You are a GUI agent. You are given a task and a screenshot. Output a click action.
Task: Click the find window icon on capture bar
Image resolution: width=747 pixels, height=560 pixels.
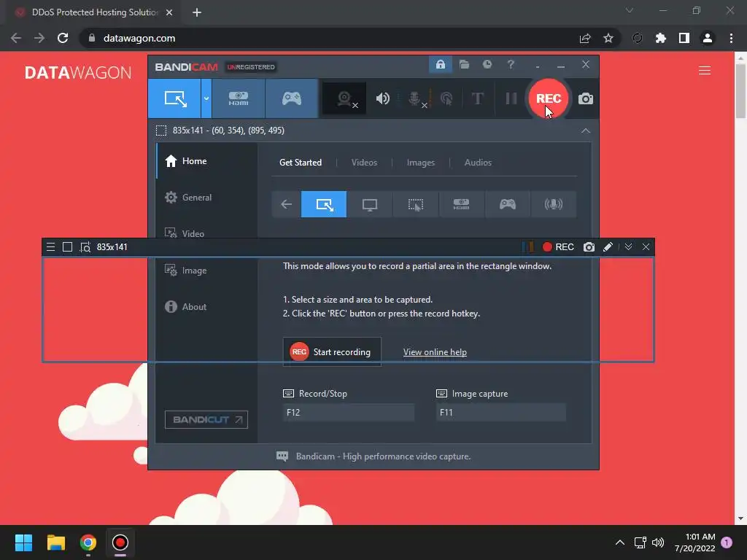(85, 246)
